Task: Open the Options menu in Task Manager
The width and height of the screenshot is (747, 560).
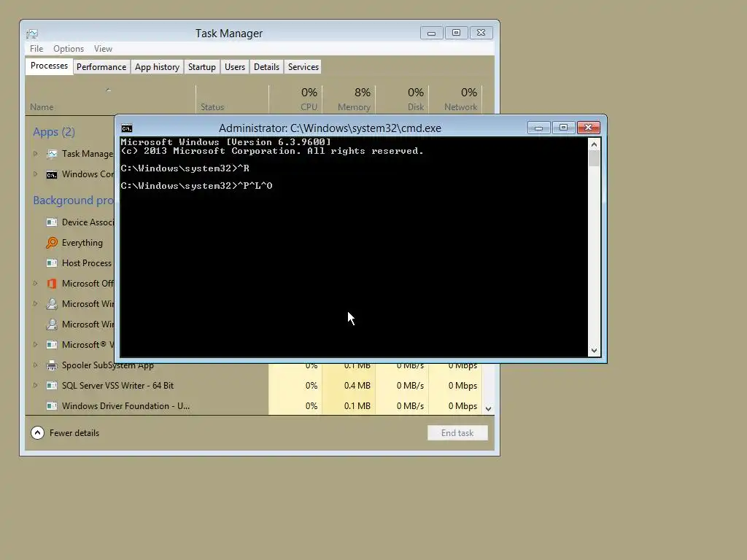Action: (x=69, y=49)
